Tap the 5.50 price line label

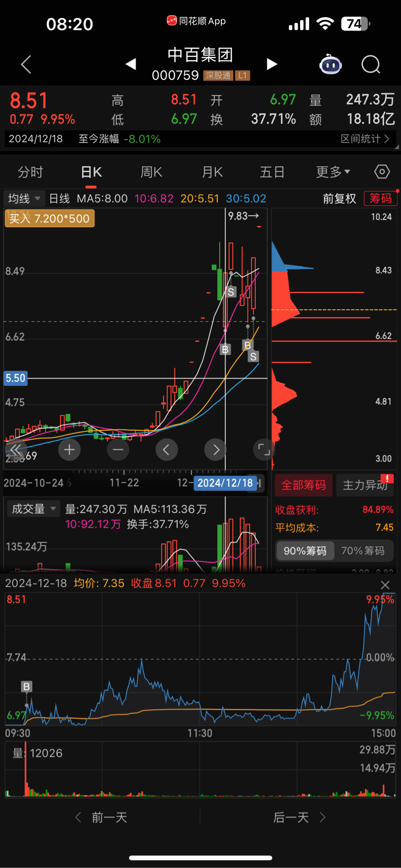tap(15, 378)
